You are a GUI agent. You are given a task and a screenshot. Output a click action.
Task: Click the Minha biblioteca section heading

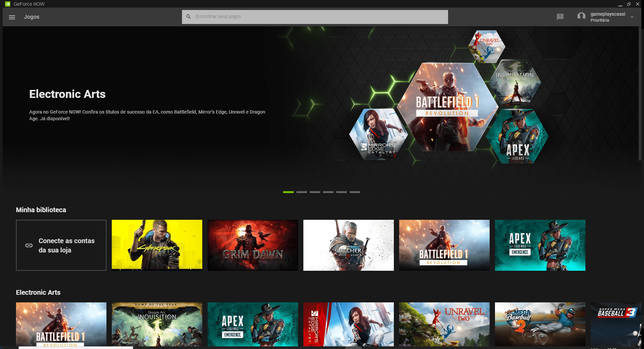click(x=41, y=210)
